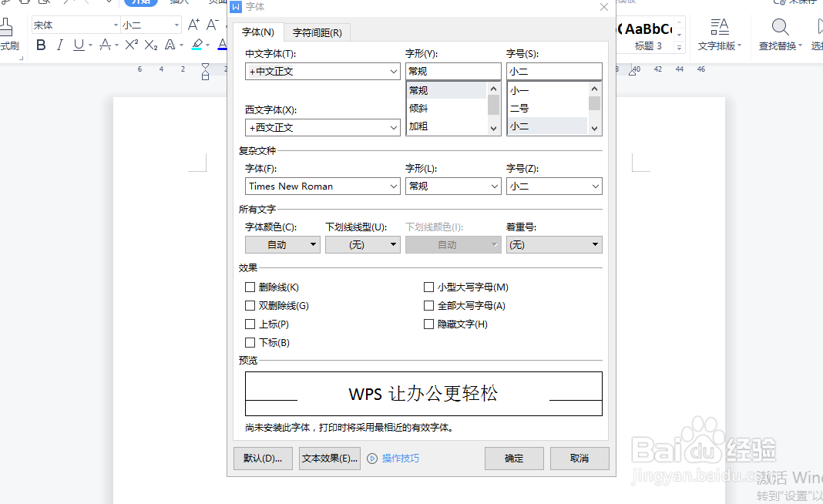Select 加粗 in the 字形 list
The image size is (823, 504).
pyautogui.click(x=447, y=126)
